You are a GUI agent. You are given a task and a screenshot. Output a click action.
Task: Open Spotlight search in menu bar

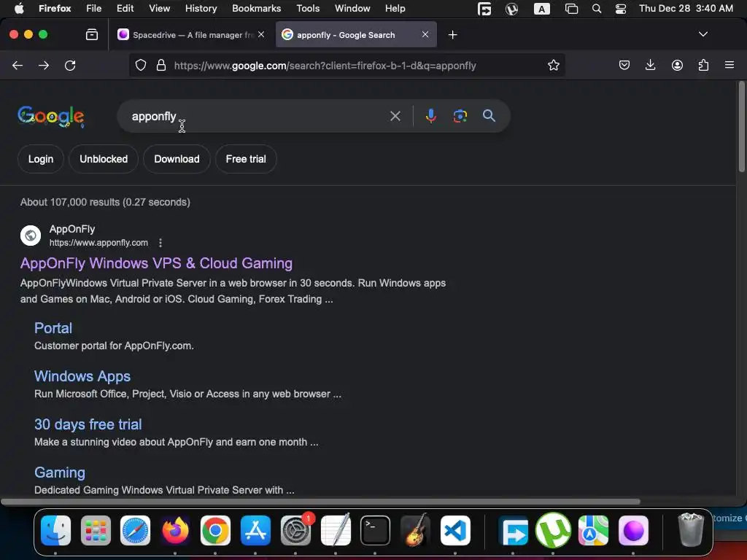pyautogui.click(x=597, y=9)
